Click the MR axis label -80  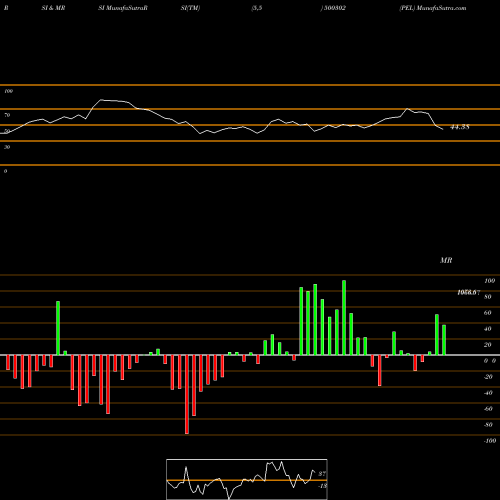(488, 425)
